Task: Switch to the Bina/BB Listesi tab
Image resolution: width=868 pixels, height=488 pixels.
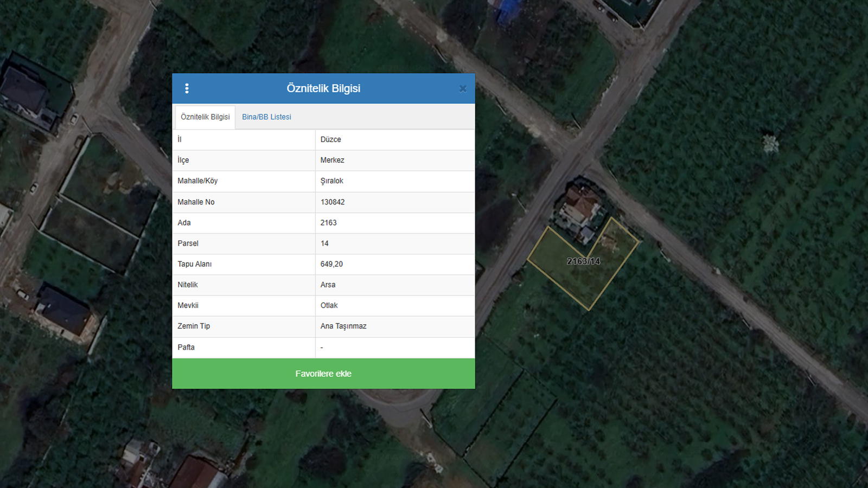Action: [x=266, y=117]
